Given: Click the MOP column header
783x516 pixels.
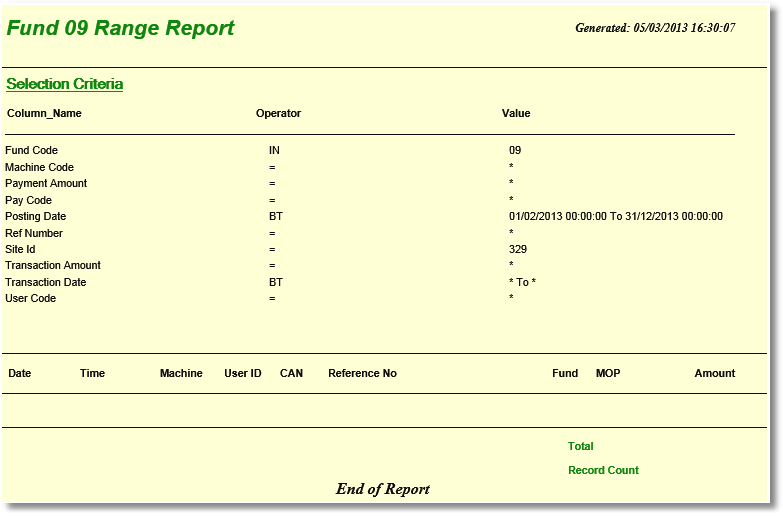Looking at the screenshot, I should tap(608, 373).
